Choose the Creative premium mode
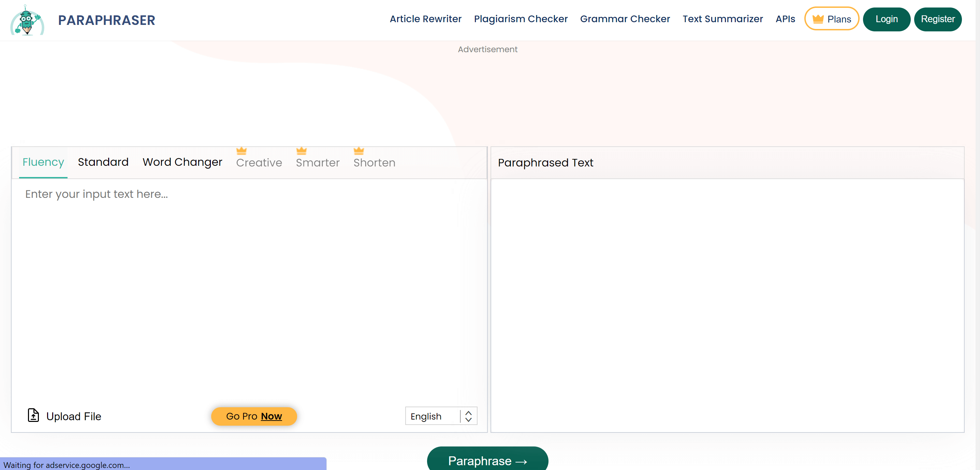This screenshot has height=470, width=980. (x=259, y=163)
